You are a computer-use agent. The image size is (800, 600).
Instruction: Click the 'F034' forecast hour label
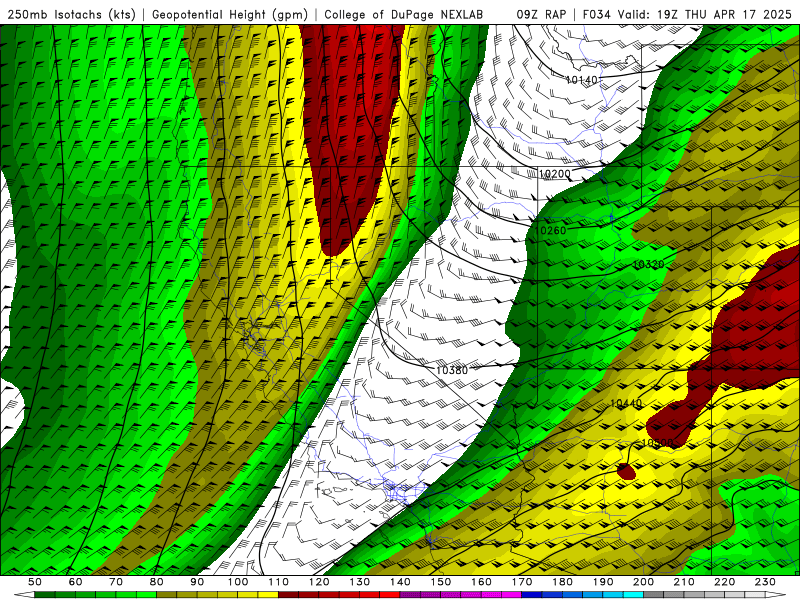[597, 15]
